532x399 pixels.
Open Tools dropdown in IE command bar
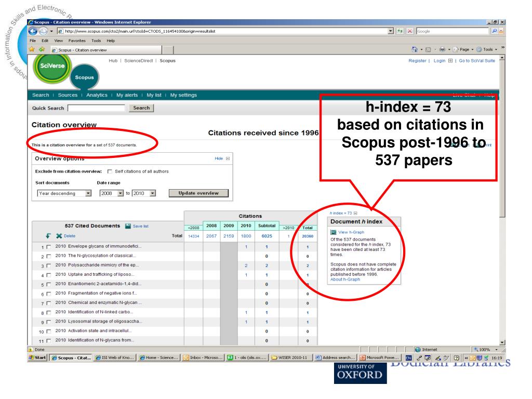click(487, 49)
